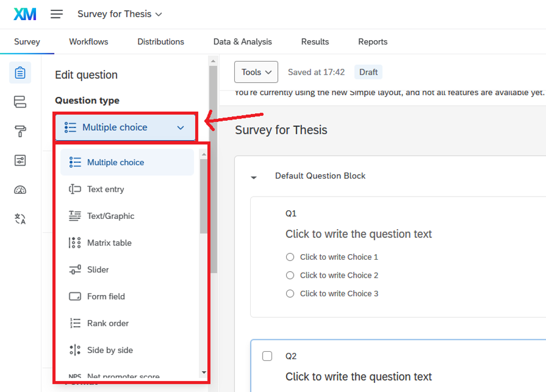Select Click to write Choice 1 radio
This screenshot has width=546, height=392.
click(290, 257)
